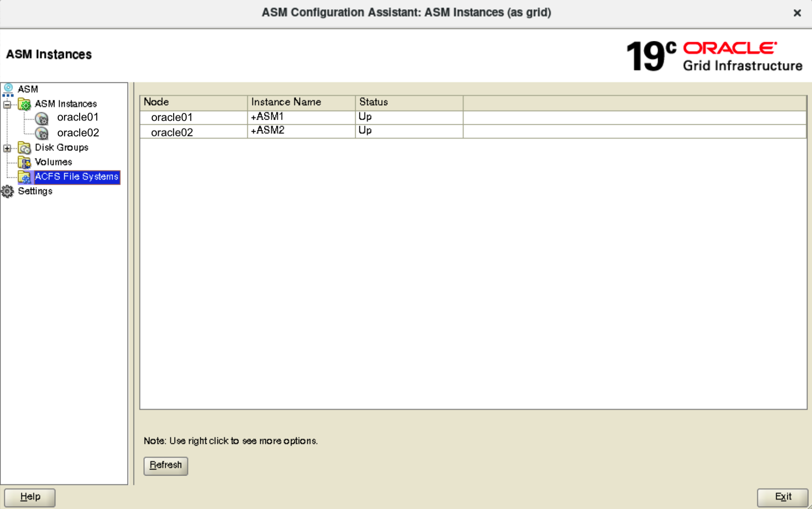
Task: Click the Help button
Action: pyautogui.click(x=30, y=497)
